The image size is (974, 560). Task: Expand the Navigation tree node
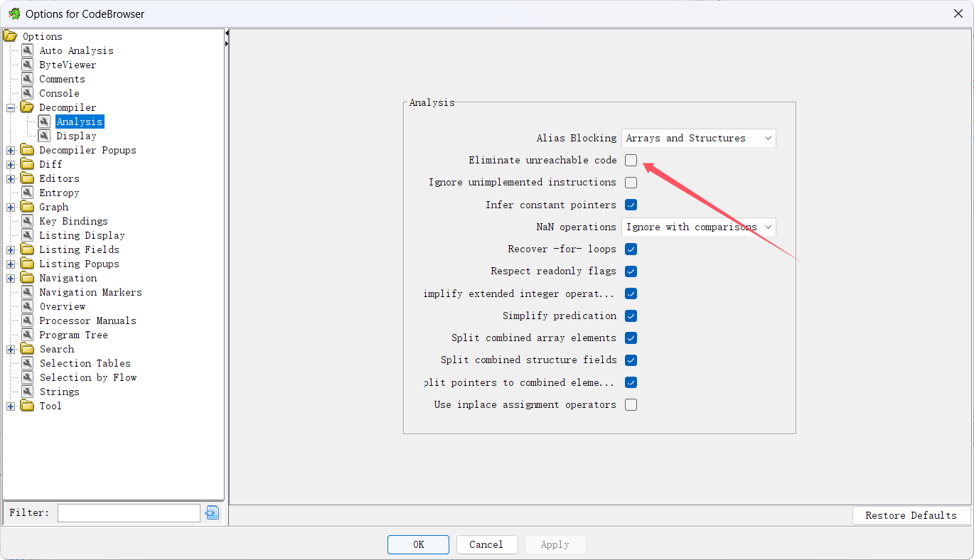[11, 279]
